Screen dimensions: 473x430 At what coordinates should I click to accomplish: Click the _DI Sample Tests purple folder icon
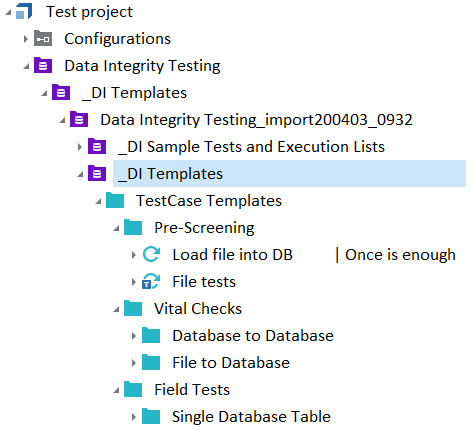[97, 146]
